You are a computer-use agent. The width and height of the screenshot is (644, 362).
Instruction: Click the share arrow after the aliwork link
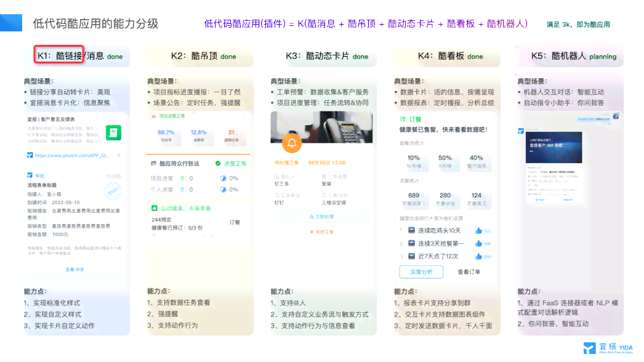pyautogui.click(x=119, y=155)
